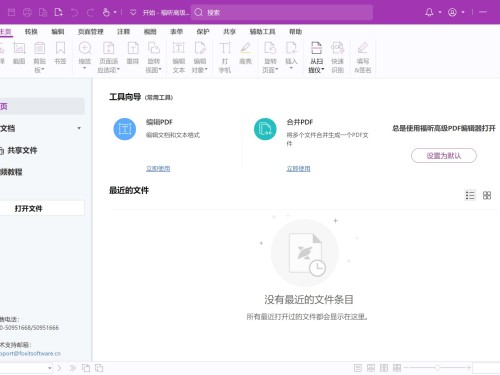Open the 注释 comment ribbon tab

tap(124, 32)
